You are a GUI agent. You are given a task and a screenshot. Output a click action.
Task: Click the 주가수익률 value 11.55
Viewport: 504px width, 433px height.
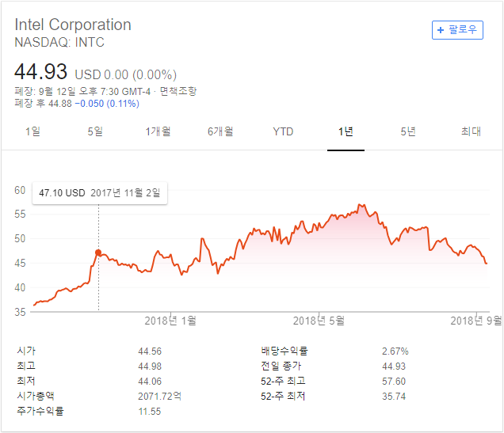pos(150,411)
